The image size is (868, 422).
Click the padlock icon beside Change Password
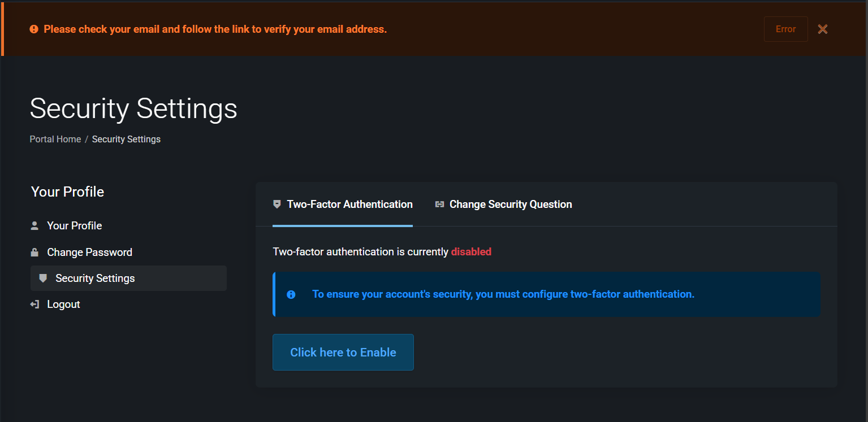(x=34, y=253)
